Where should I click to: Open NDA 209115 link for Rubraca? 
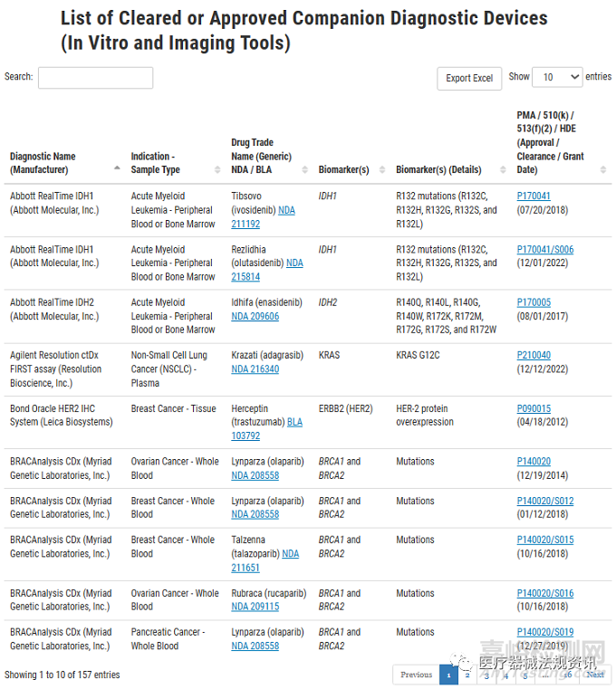[255, 607]
